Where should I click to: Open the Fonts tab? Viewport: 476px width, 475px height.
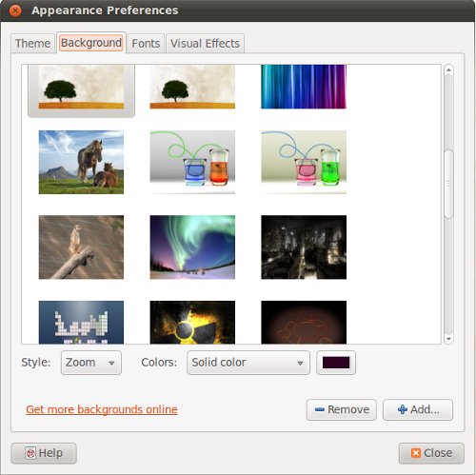146,44
